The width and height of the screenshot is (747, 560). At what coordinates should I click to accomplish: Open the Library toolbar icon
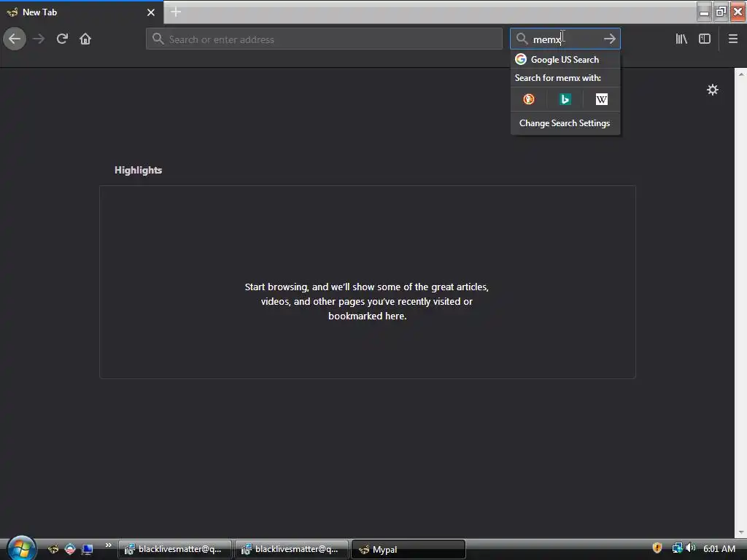[x=681, y=39]
